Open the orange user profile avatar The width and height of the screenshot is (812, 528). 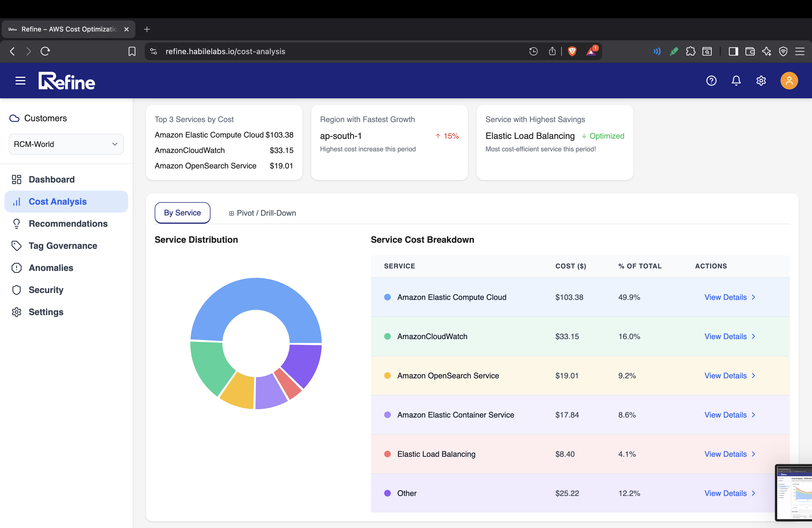pos(789,81)
